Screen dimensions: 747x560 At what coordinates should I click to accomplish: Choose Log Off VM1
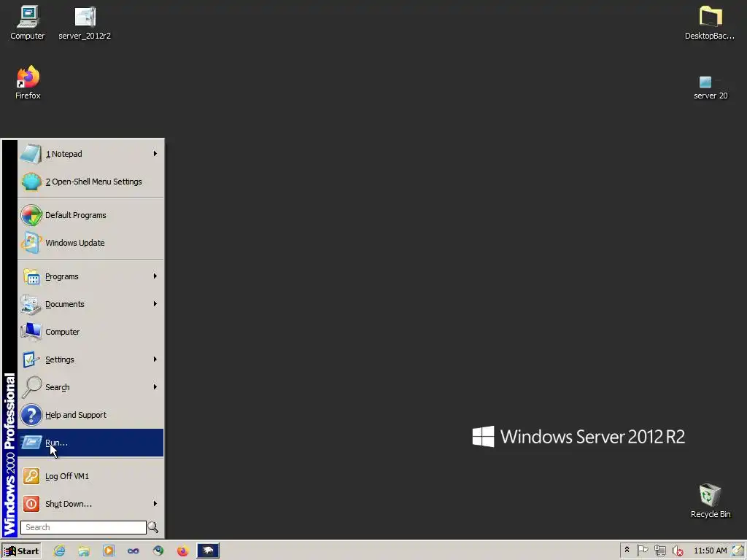click(90, 476)
